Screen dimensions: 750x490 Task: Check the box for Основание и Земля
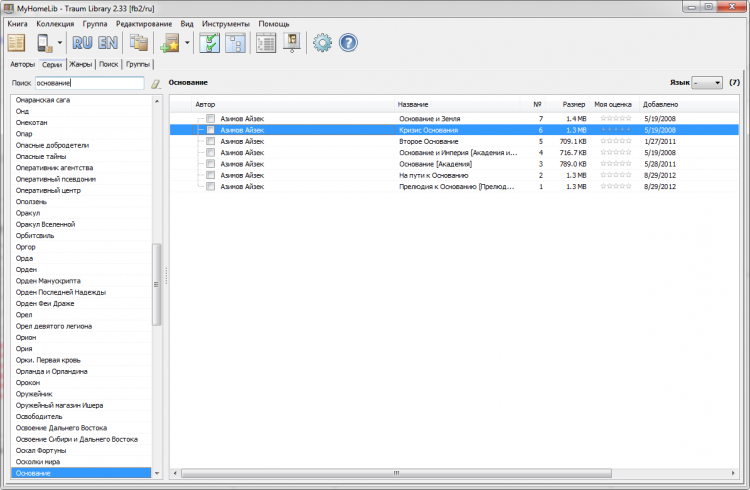[x=210, y=118]
